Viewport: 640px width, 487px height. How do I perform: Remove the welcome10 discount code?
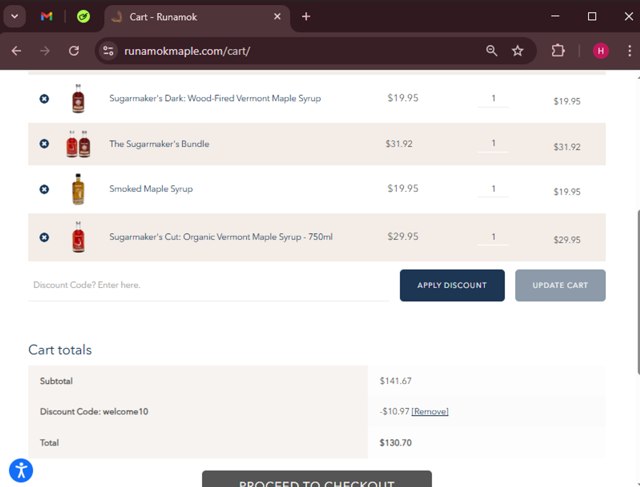429,411
